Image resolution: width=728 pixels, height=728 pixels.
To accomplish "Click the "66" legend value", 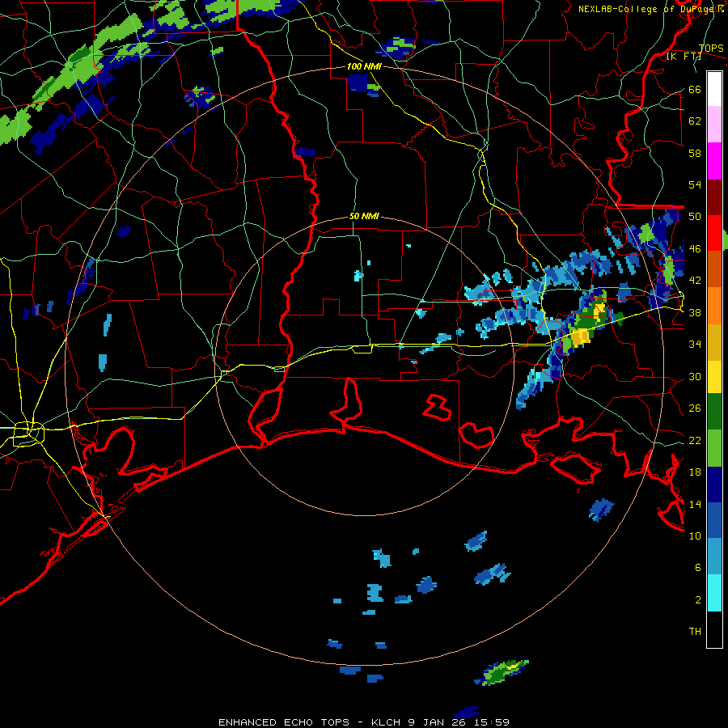I will (x=695, y=89).
